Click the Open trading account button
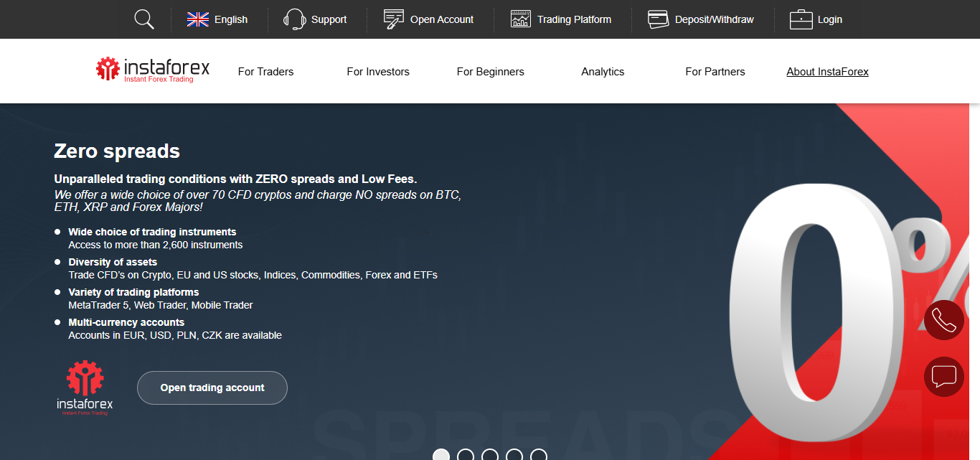Screen dimensions: 980x460 (x=212, y=388)
